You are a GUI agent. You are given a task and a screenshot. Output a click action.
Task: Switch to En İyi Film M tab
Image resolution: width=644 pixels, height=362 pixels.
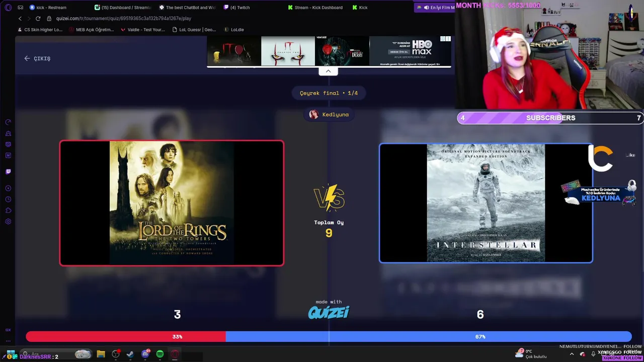tap(435, 8)
